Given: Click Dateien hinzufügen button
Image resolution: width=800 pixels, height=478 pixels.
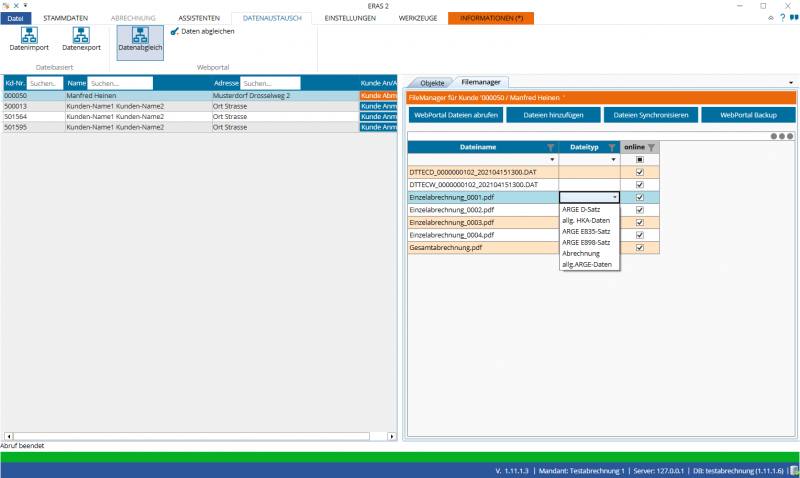Looking at the screenshot, I should [554, 115].
